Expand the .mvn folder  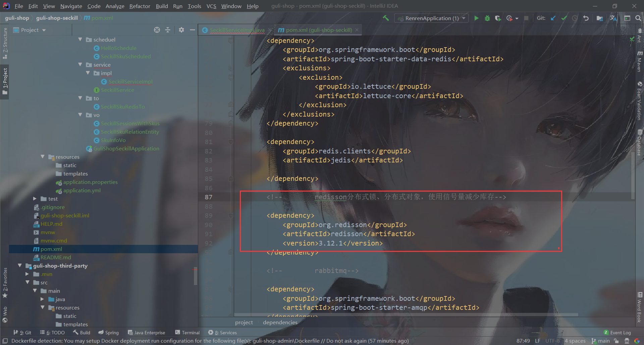(28, 274)
